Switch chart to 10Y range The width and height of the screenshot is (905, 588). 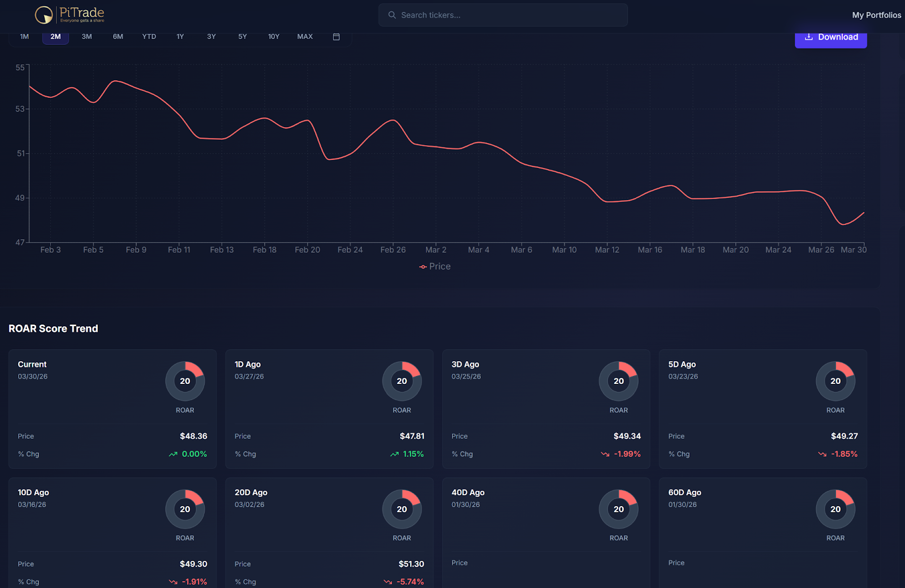tap(274, 37)
